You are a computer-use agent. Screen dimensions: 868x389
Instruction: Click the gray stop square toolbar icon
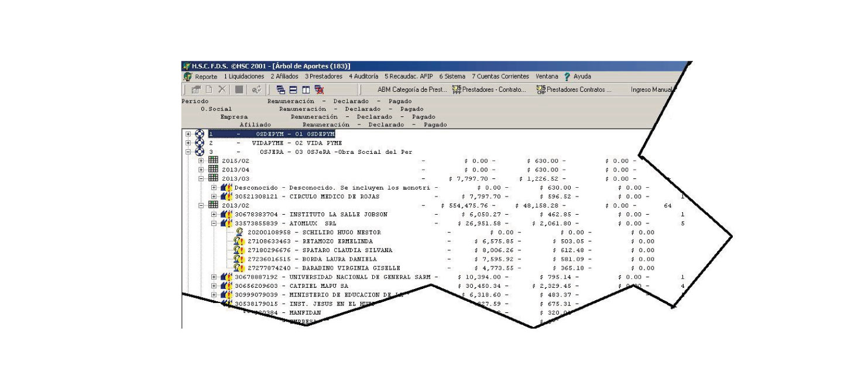[240, 90]
